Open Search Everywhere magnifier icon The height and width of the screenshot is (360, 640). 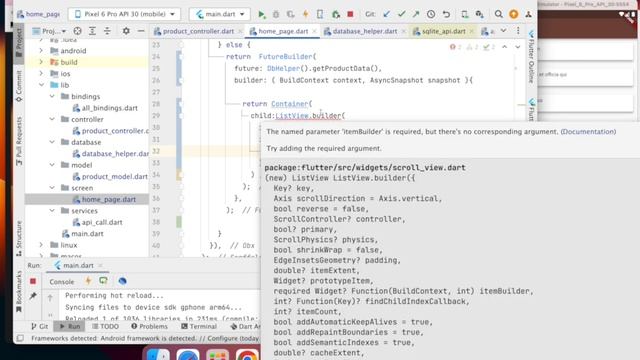pos(498,14)
